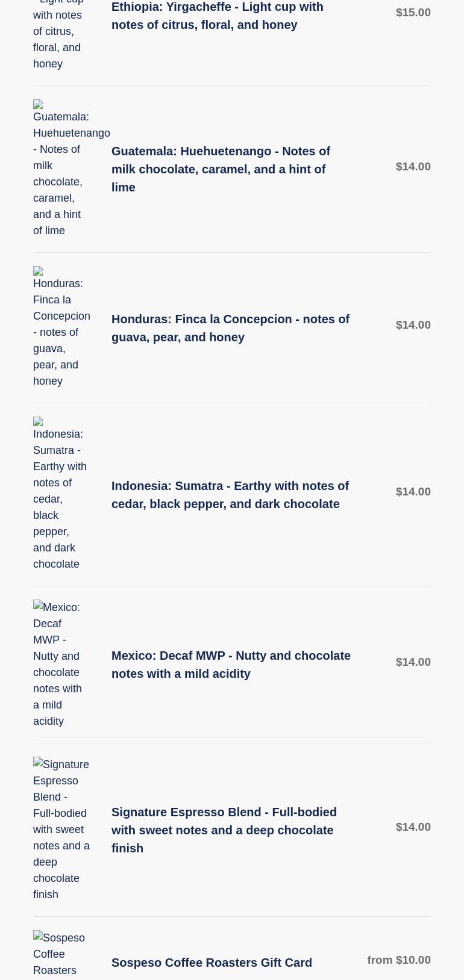This screenshot has width=464, height=980.
Task: Click the Signature Espresso Blend thumbnail
Action: pyautogui.click(x=60, y=829)
